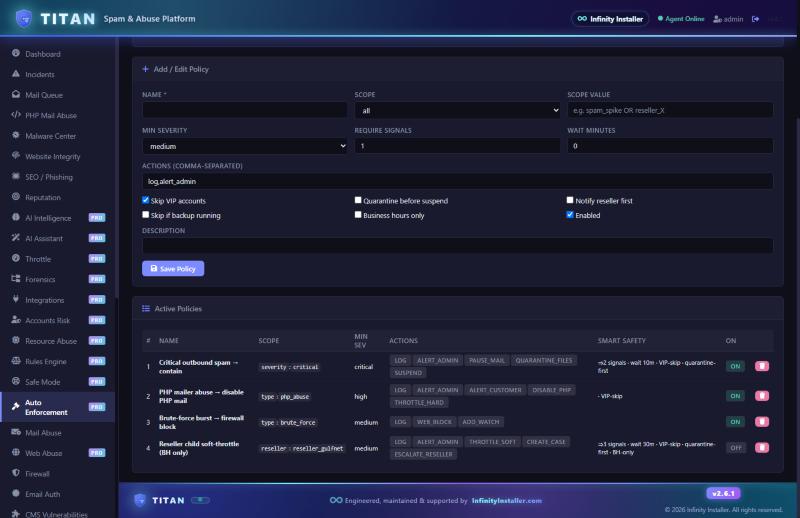Open Integrations plug icon

click(16, 299)
